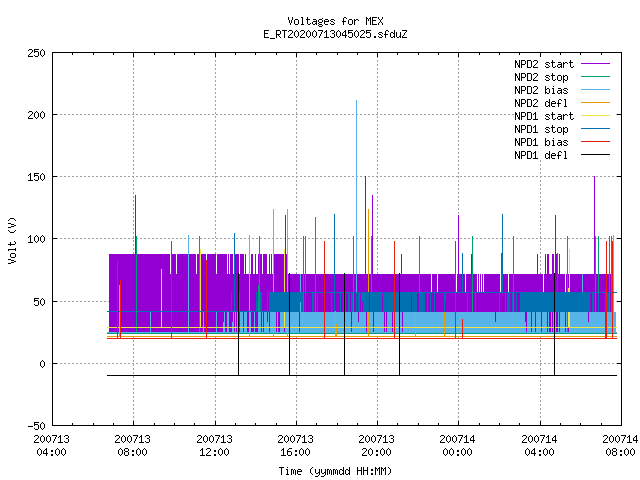Click the 'NPD1 bias' legend label

[541, 142]
